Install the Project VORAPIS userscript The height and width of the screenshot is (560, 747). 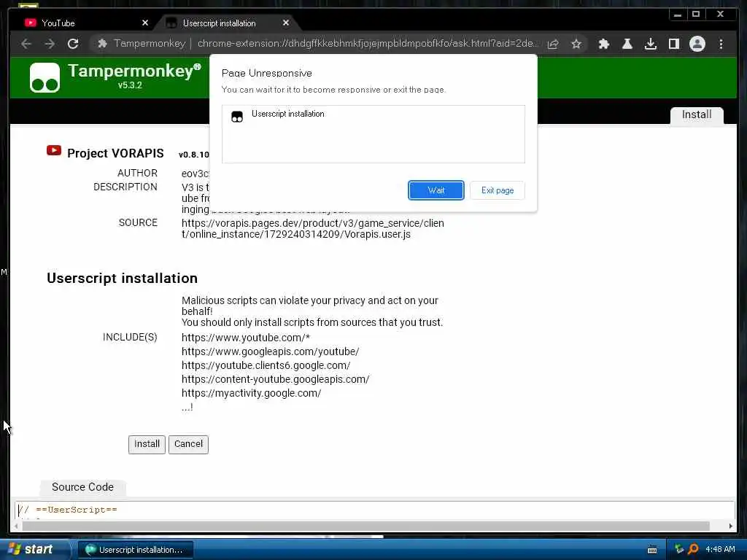(x=147, y=444)
